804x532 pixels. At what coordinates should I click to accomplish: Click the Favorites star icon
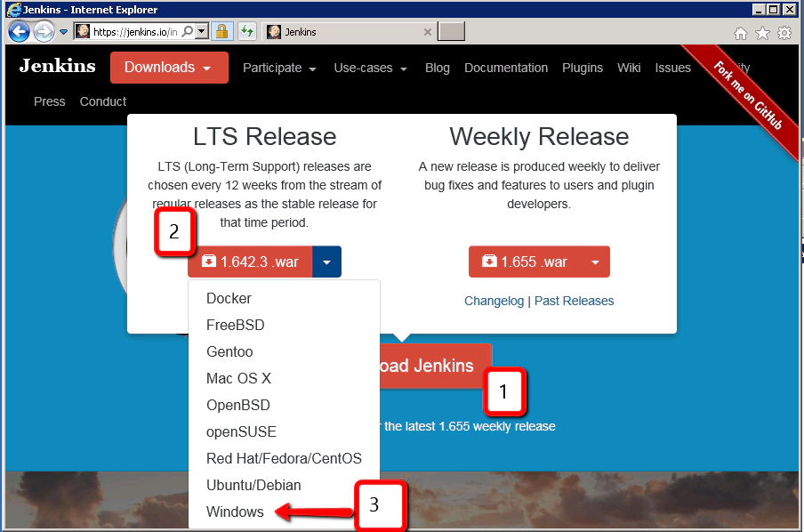pos(762,31)
